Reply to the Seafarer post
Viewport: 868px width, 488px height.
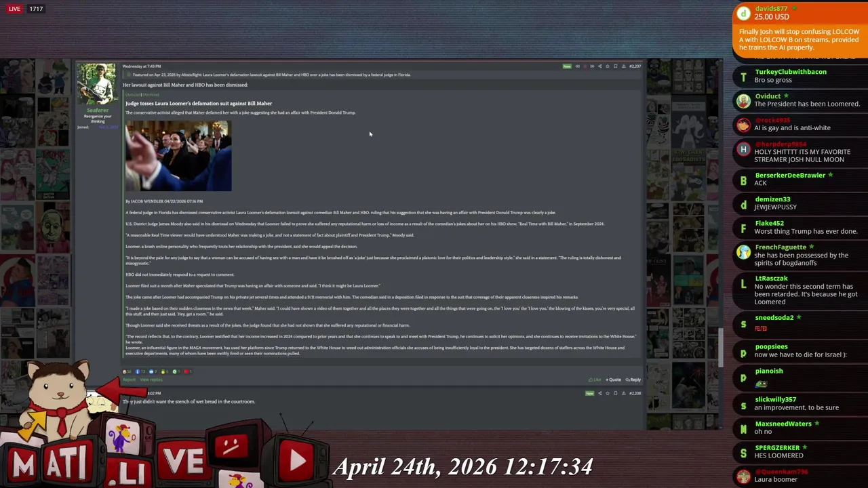coord(633,380)
